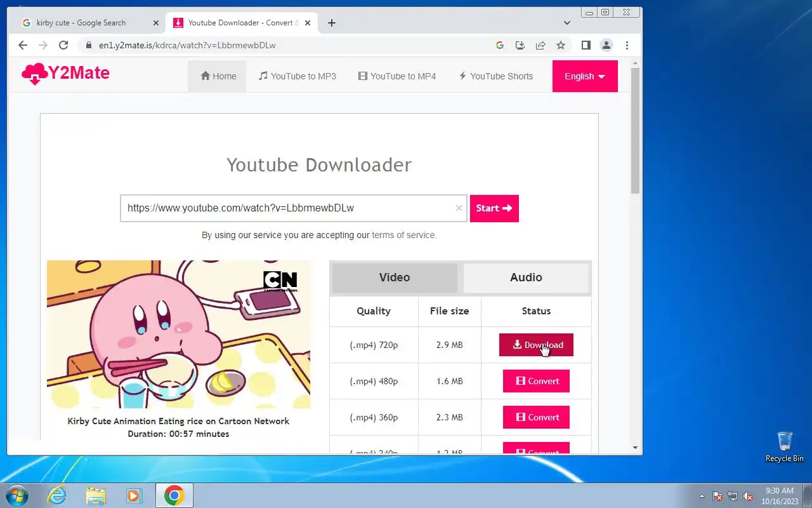Image resolution: width=812 pixels, height=508 pixels.
Task: Show hidden tray icons arrow
Action: point(702,496)
